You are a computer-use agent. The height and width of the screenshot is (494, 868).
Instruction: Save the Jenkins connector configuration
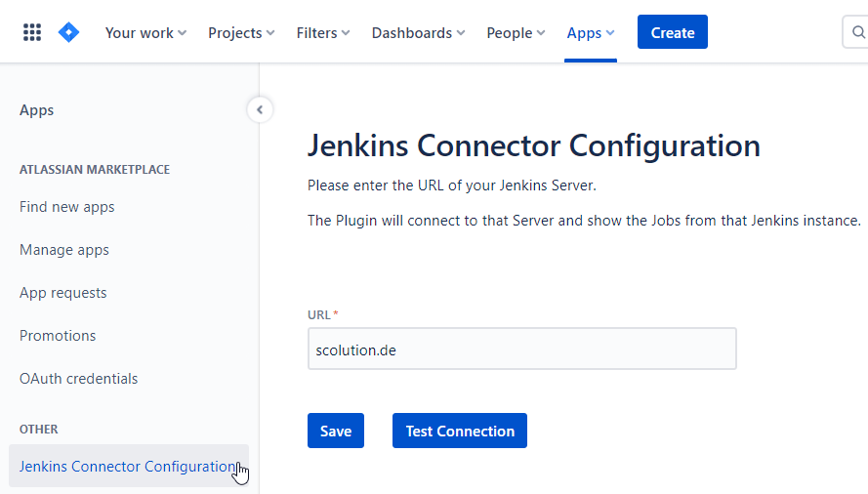pyautogui.click(x=335, y=431)
